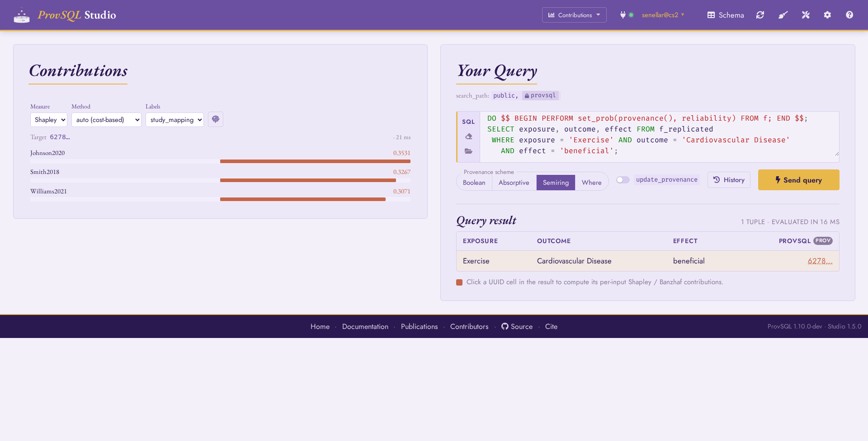Click the 0.3531 value
Viewport: 868px width, 441px height.
(401, 153)
